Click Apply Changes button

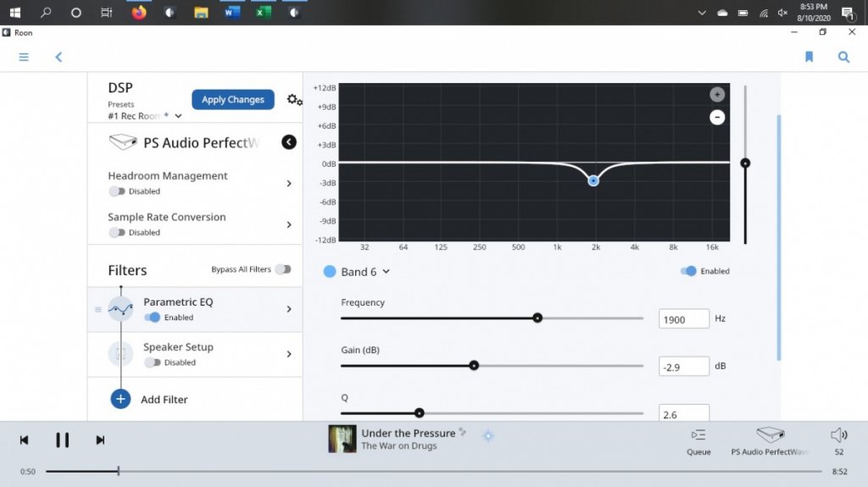coord(233,100)
